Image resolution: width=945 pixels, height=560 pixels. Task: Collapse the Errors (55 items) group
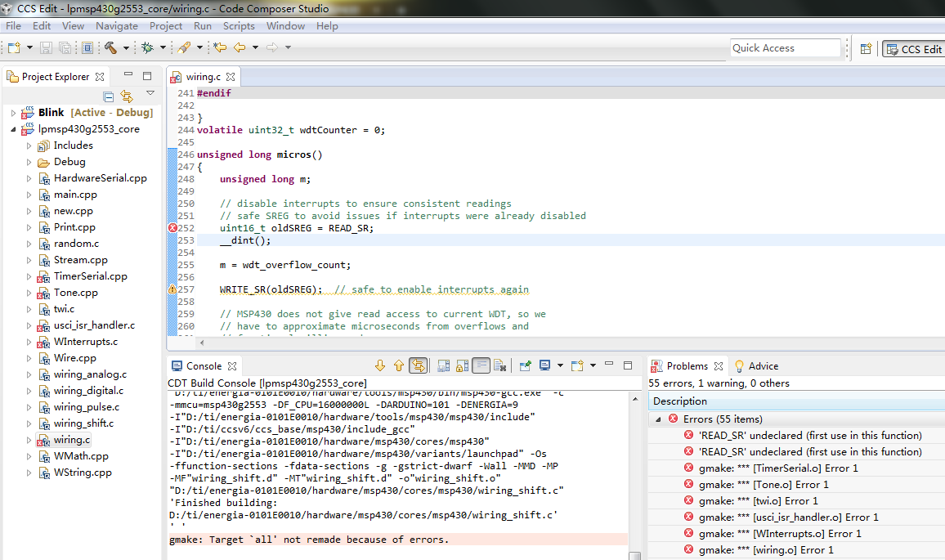click(x=659, y=419)
